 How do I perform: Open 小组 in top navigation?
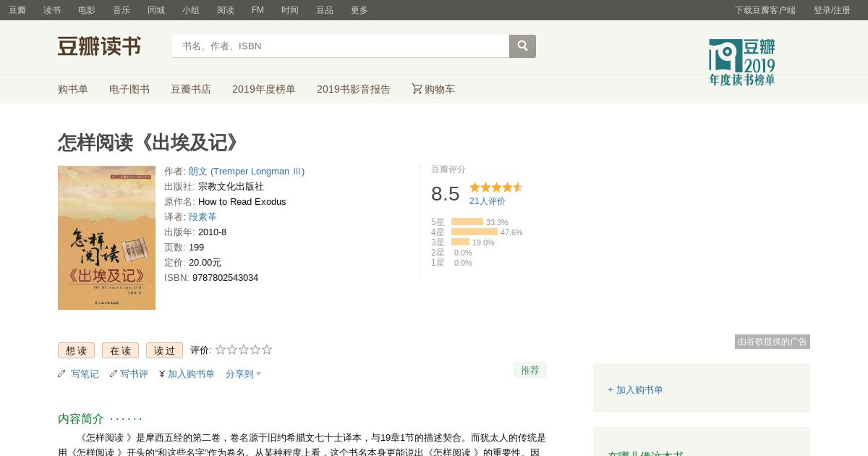point(191,10)
